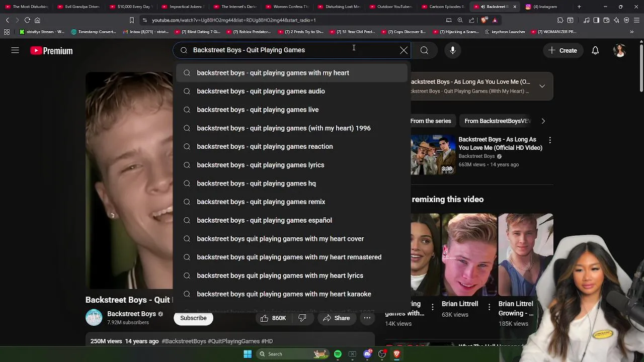Open the 'Brian Littrel Growing' short thumbnail
The image size is (644, 362).
pos(526,255)
